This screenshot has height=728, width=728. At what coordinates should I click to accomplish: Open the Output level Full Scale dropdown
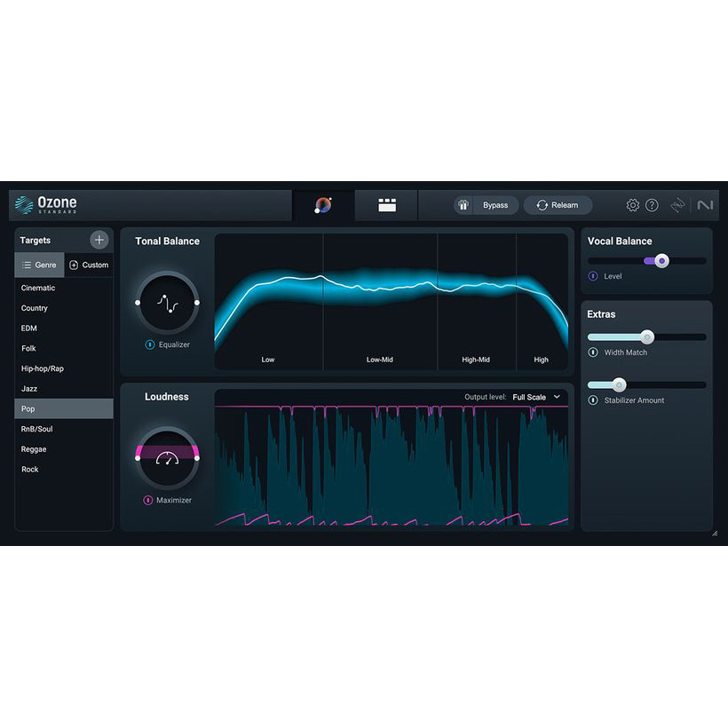pos(536,397)
